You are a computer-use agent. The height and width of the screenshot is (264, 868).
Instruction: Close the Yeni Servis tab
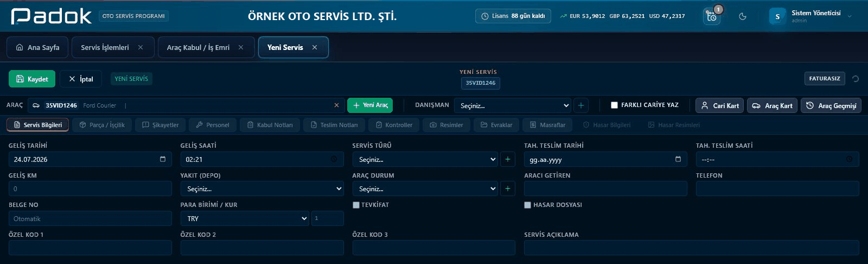tap(315, 47)
